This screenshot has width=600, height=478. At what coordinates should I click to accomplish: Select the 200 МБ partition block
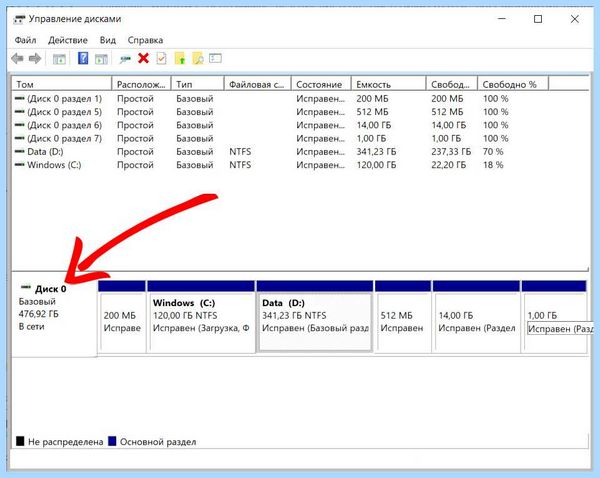122,317
